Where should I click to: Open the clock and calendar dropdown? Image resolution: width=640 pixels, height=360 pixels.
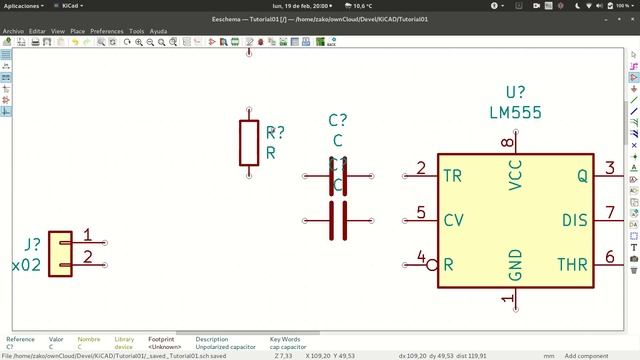(x=302, y=6)
